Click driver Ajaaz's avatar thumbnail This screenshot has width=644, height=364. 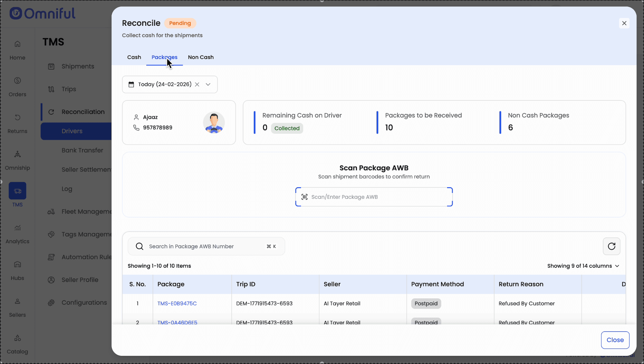[x=214, y=122]
